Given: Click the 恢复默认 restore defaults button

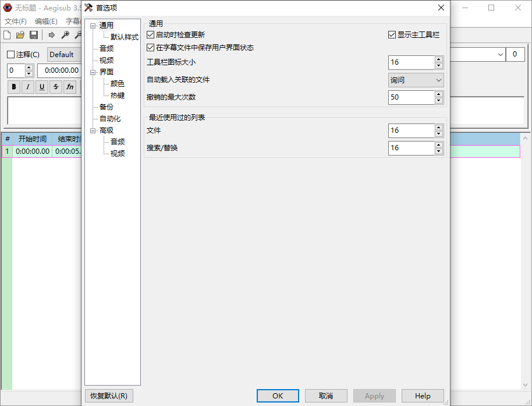Looking at the screenshot, I should point(109,396).
